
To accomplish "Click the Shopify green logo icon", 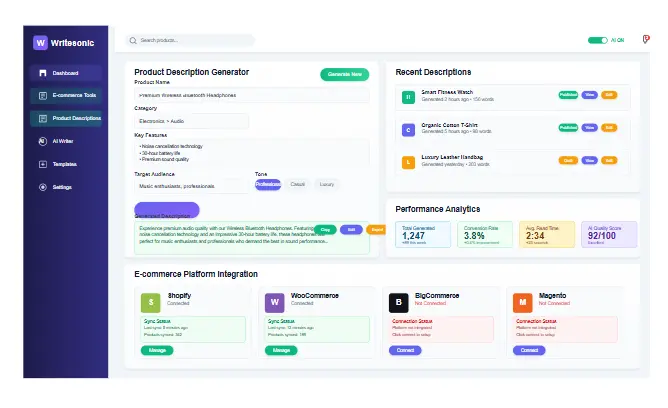I will [x=151, y=303].
